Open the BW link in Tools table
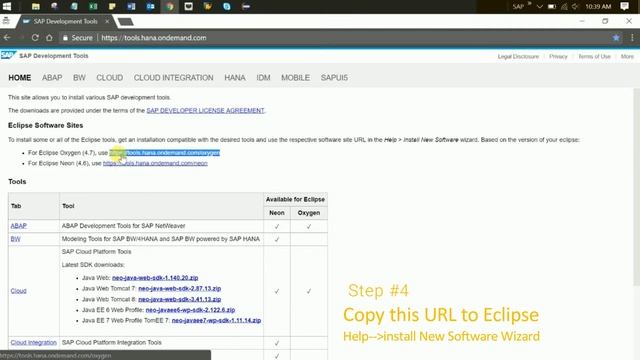 [x=16, y=239]
